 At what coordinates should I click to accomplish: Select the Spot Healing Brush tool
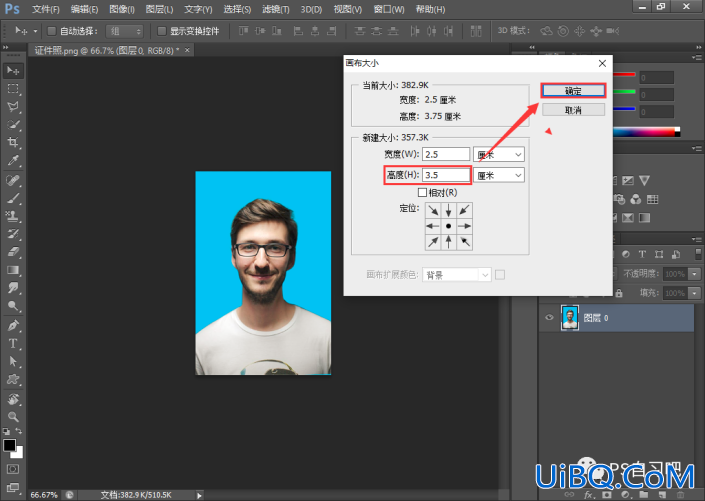[x=13, y=180]
